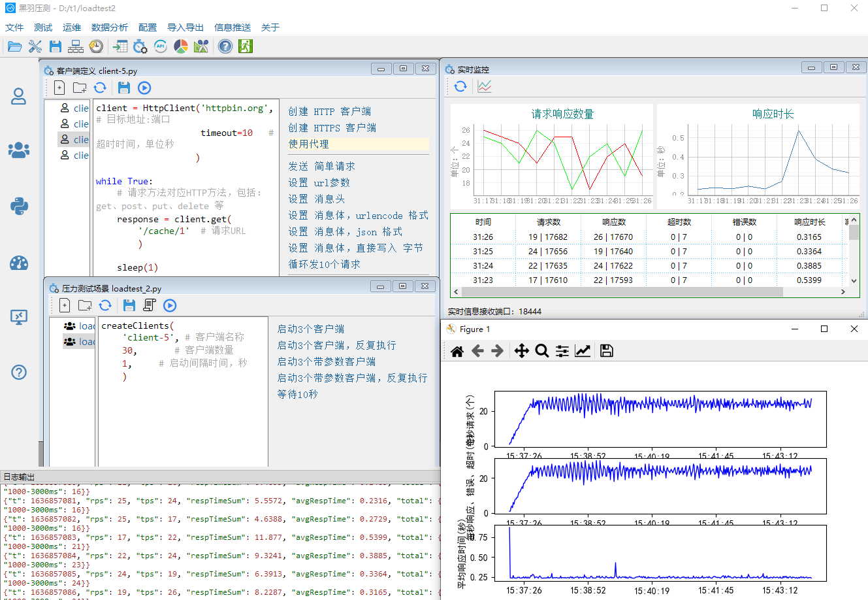Viewport: 868px width, 600px height.
Task: Open the 关于 menu
Action: point(270,27)
